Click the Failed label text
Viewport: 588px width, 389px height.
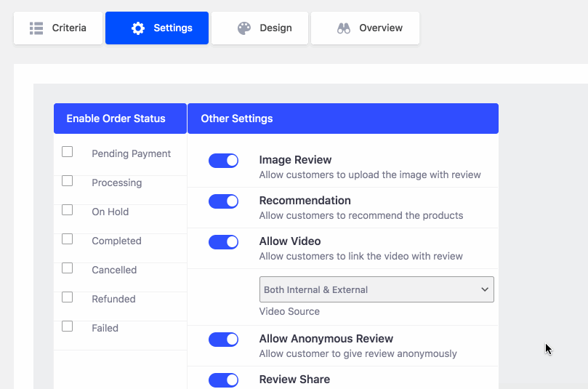click(x=105, y=328)
